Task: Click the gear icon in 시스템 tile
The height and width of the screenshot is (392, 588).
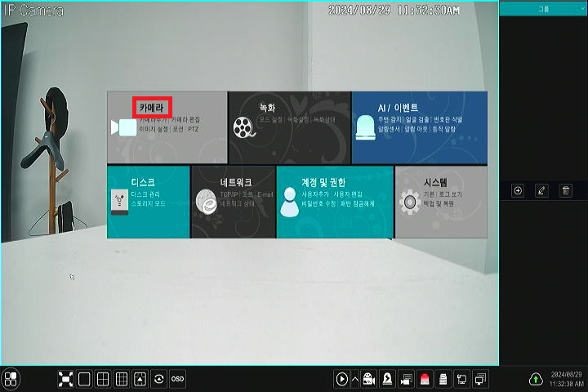Action: click(410, 203)
